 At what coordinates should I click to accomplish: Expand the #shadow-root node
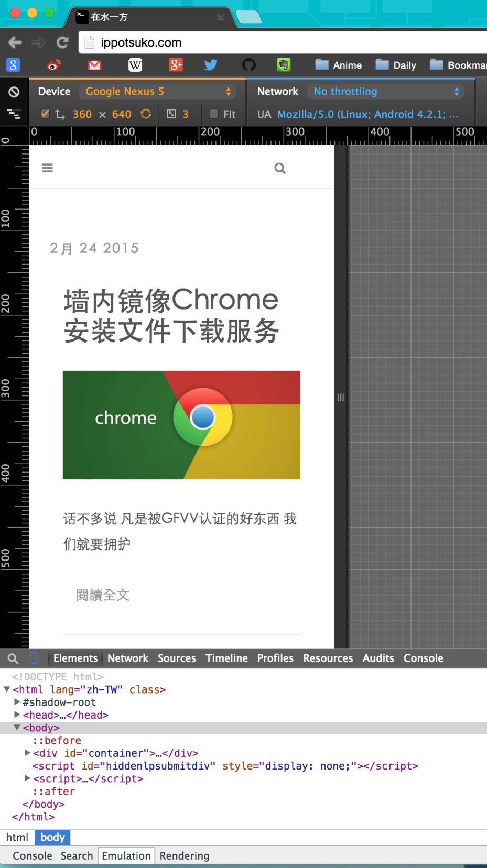(17, 702)
